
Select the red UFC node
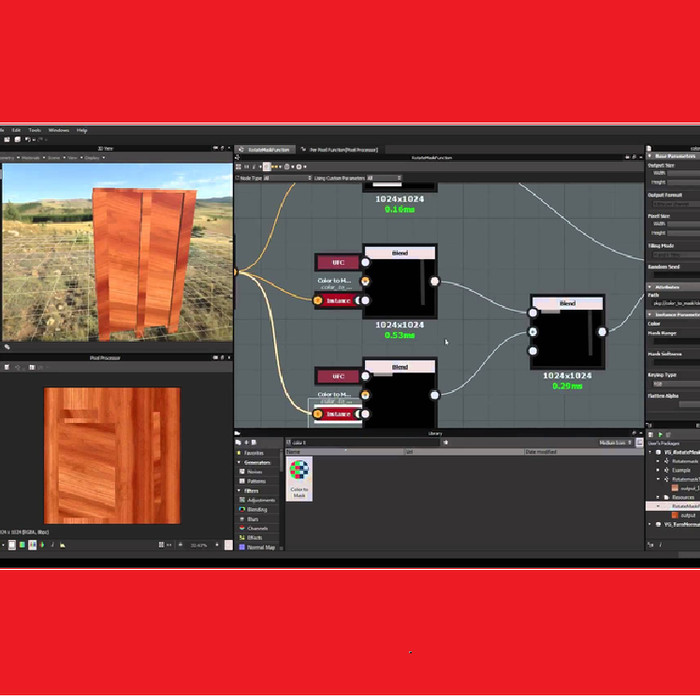[338, 262]
